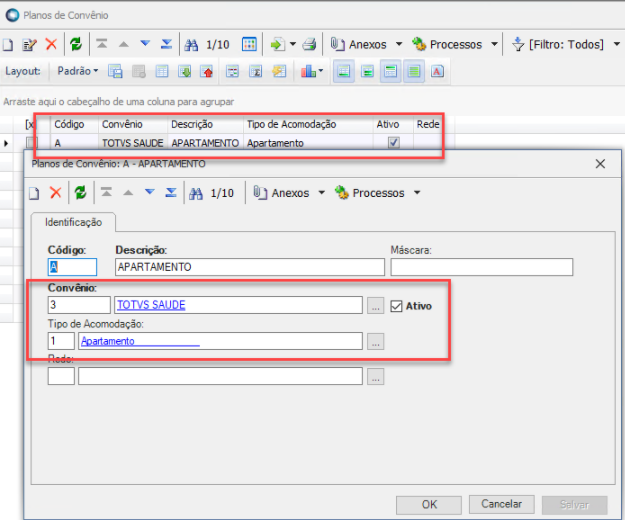Click the export arrow icon in main toolbar
The image size is (625, 520).
tap(277, 44)
